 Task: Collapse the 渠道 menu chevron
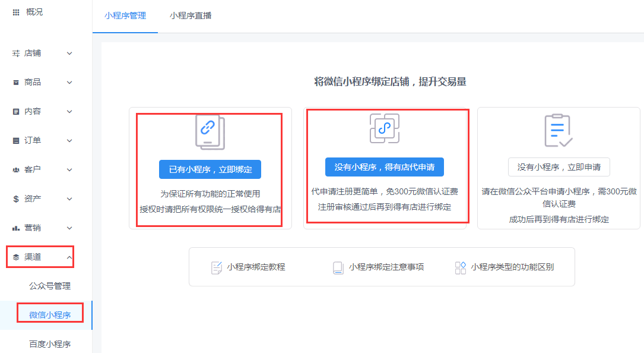[x=69, y=257]
